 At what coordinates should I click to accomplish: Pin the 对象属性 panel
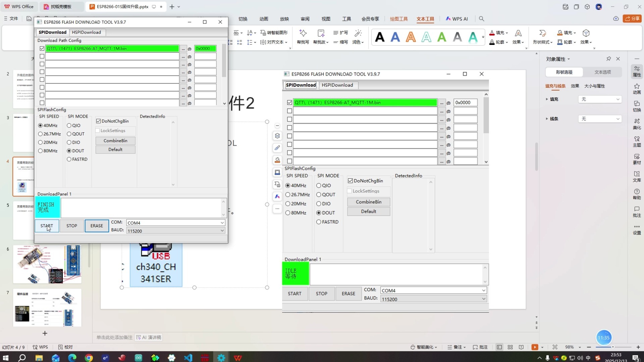pyautogui.click(x=608, y=59)
